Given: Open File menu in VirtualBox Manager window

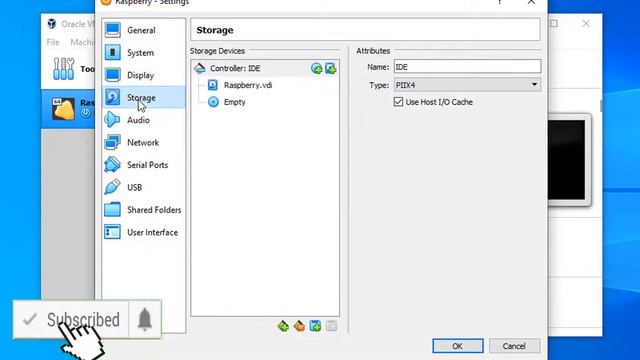Looking at the screenshot, I should (53, 42).
